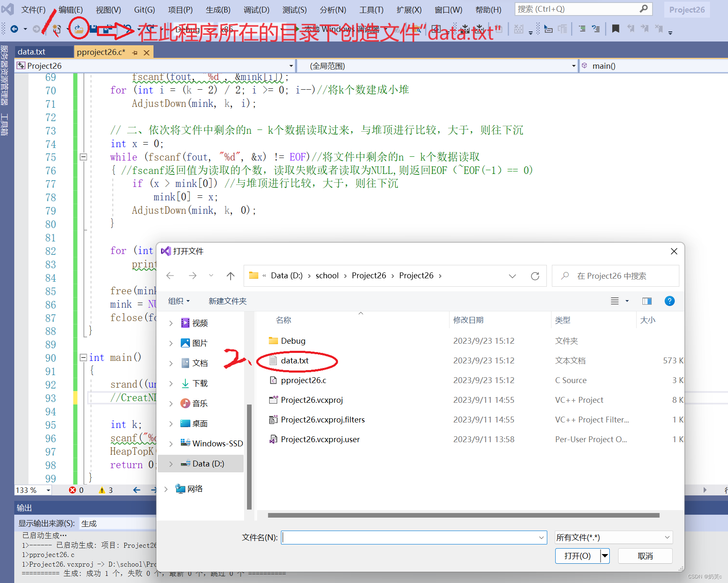Screen dimensions: 728x583
Task: Click the back arrow in open file dialog
Action: 170,275
